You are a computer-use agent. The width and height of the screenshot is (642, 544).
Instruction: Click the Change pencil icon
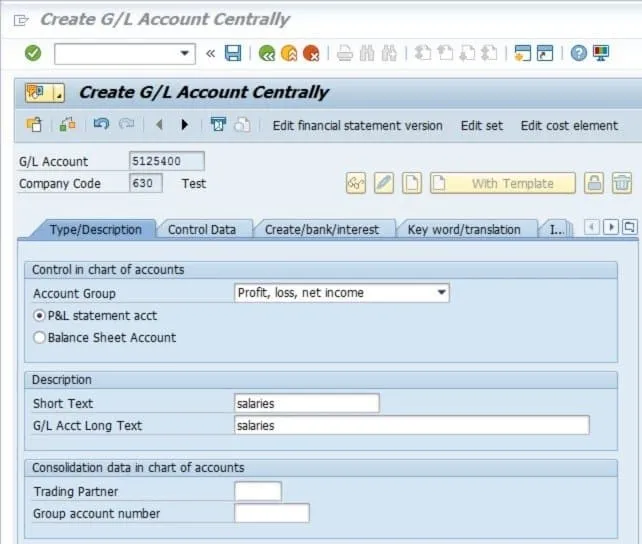pos(384,183)
